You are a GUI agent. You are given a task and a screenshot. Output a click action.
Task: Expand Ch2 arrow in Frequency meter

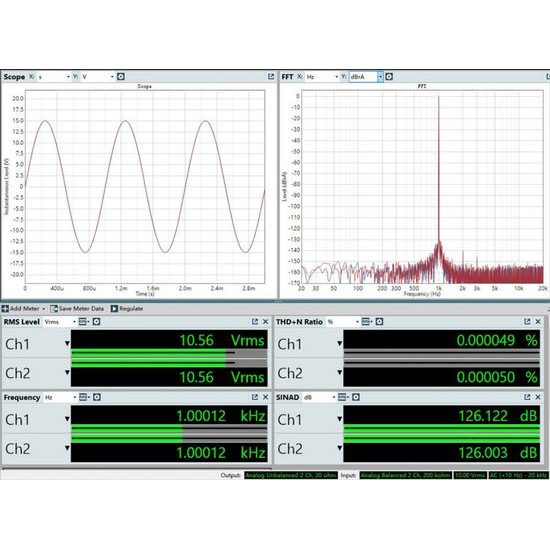pyautogui.click(x=67, y=448)
